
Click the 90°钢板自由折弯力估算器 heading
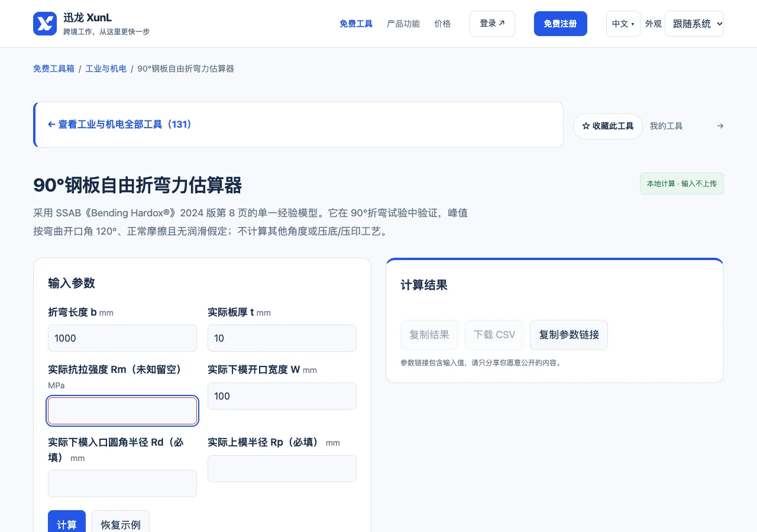tap(138, 185)
